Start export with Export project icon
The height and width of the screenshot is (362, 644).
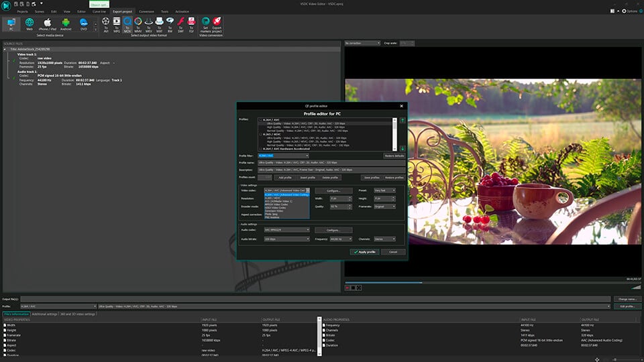click(x=218, y=24)
